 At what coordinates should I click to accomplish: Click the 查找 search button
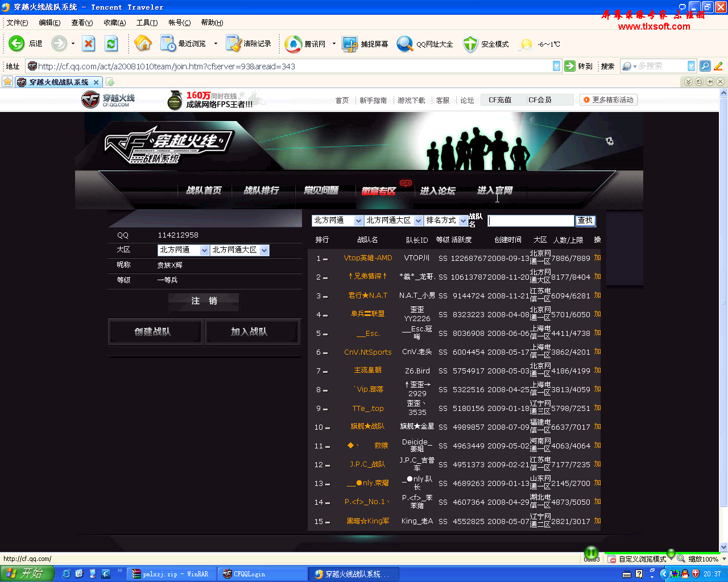click(x=585, y=221)
